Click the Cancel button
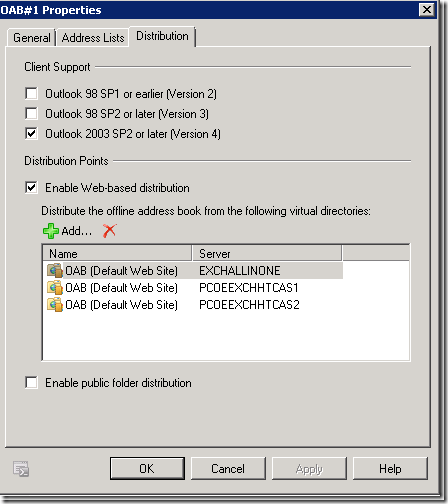Viewport: 448px width, 504px height. tap(228, 468)
